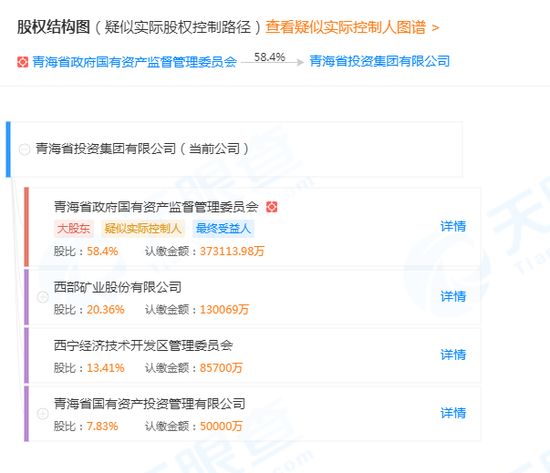550x473 pixels.
Task: Click red emblem icon beside top shareholder name
Action: pyautogui.click(x=271, y=207)
